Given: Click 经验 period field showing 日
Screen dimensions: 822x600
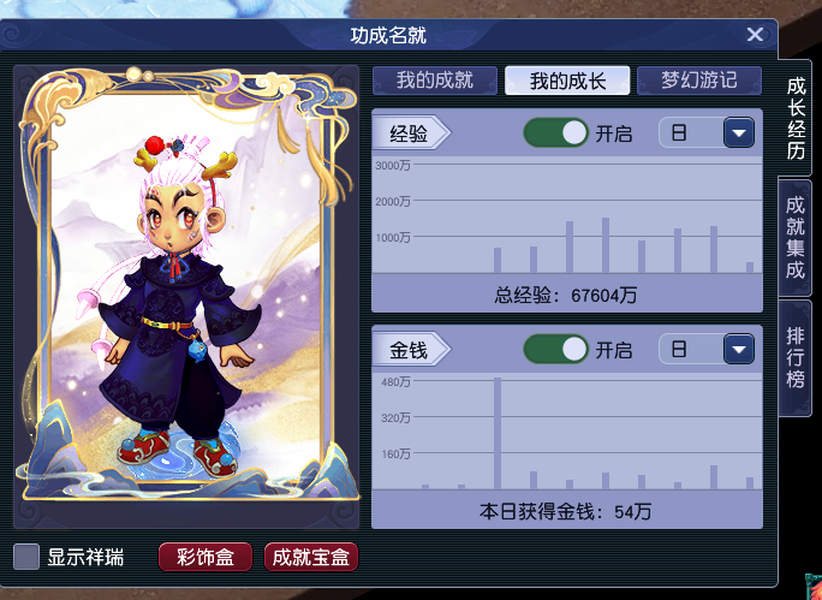Looking at the screenshot, I should point(691,133).
